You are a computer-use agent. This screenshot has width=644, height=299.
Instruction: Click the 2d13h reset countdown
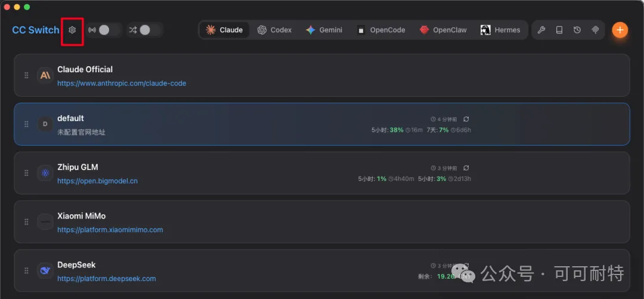462,179
